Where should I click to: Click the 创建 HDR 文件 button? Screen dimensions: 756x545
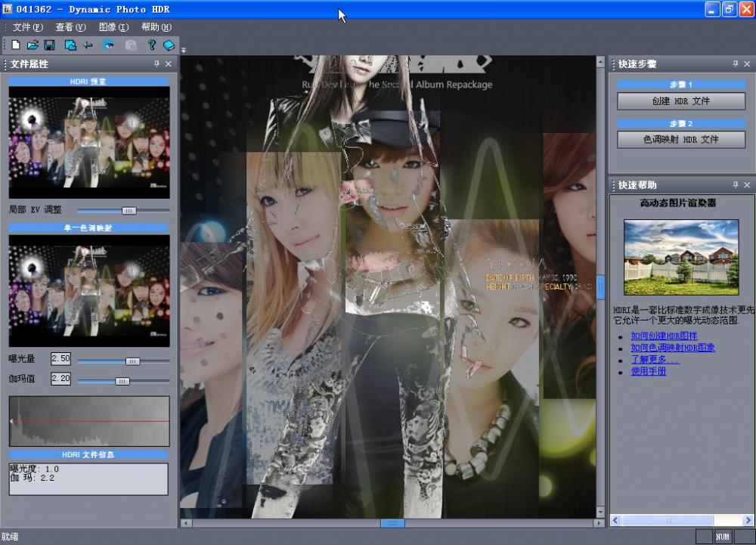coord(681,101)
